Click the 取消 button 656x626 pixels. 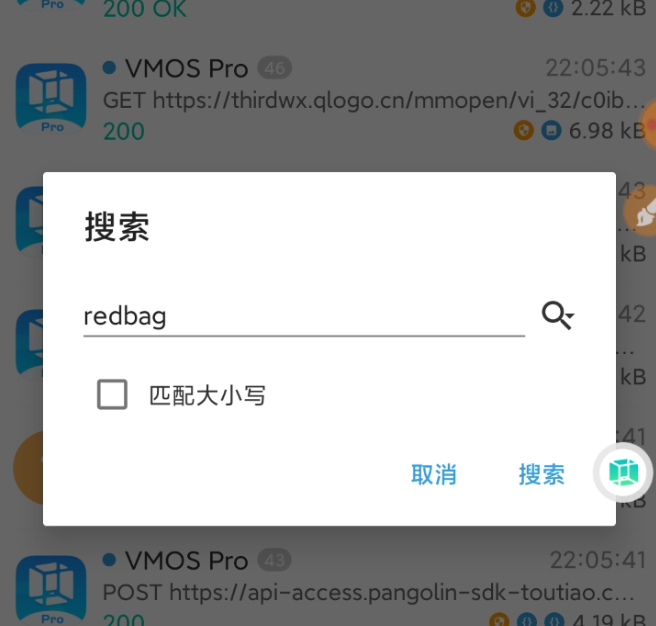point(433,475)
